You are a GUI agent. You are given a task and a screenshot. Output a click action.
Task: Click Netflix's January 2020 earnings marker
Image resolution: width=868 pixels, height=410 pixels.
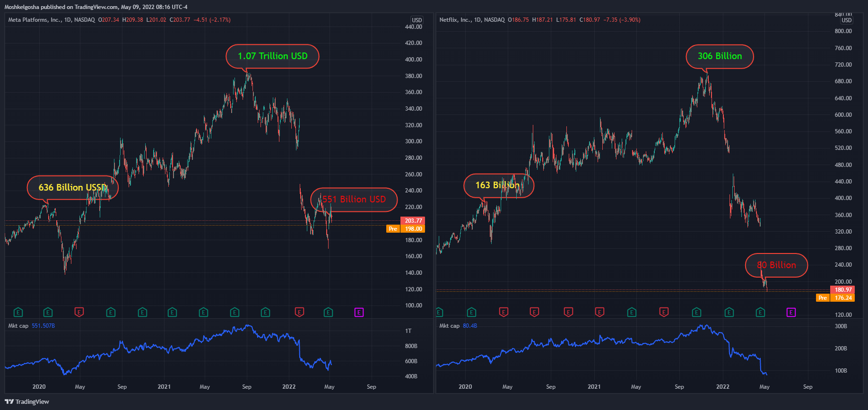point(471,312)
